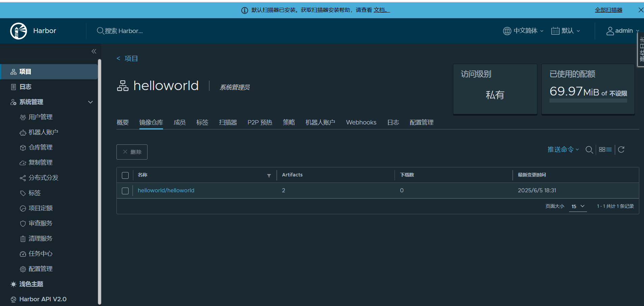Switch to the P2P 预热 tab
This screenshot has width=644, height=306.
tap(260, 122)
